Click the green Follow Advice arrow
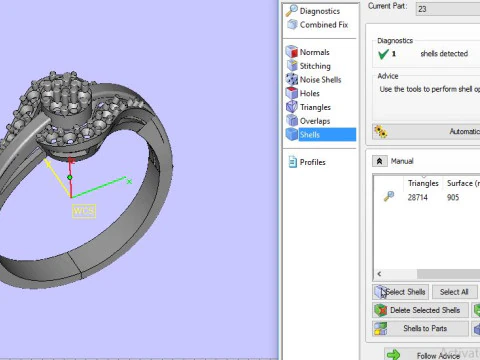The image size is (480, 360). [394, 354]
